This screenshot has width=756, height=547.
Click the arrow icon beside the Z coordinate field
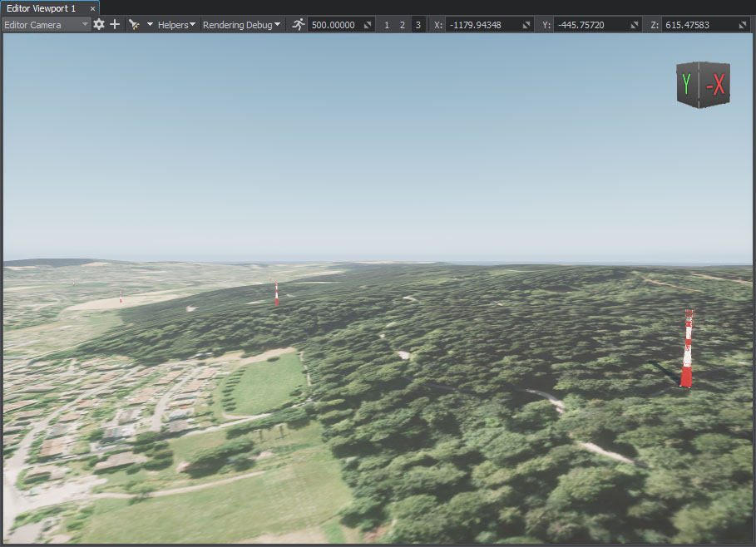pyautogui.click(x=743, y=25)
